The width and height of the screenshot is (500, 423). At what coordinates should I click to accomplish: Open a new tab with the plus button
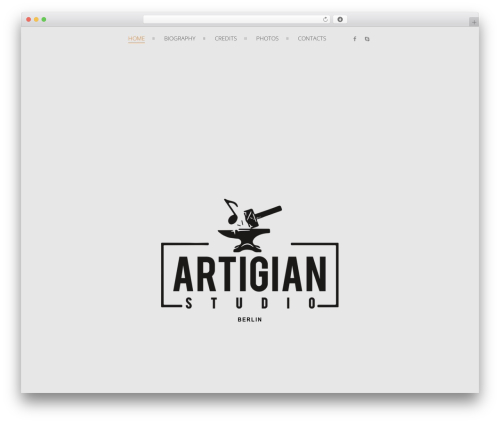(474, 22)
